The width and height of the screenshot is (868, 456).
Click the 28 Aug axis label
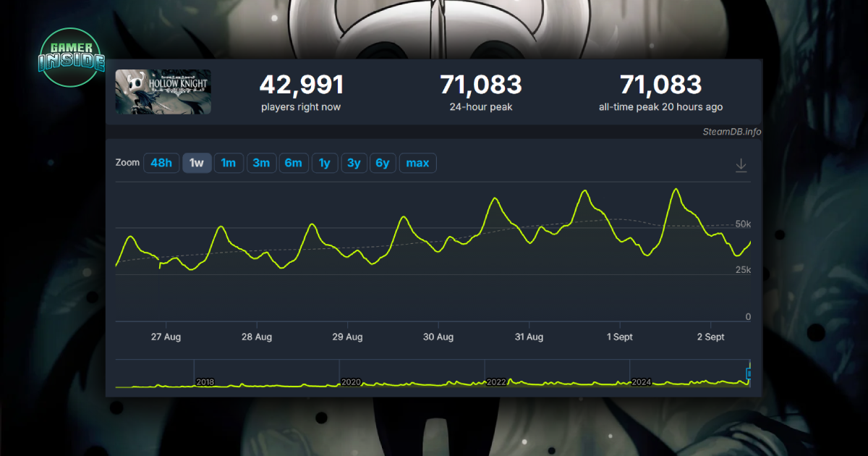(x=257, y=337)
